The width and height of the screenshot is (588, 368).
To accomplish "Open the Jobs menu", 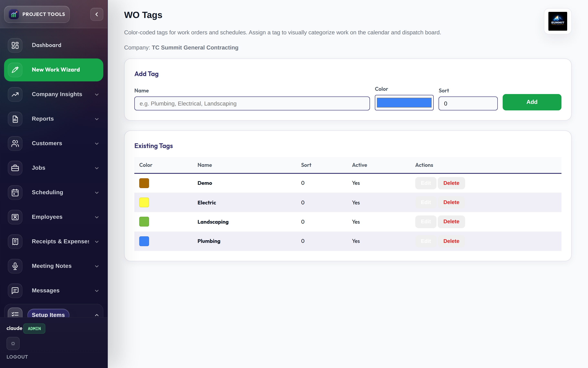I will pyautogui.click(x=54, y=168).
